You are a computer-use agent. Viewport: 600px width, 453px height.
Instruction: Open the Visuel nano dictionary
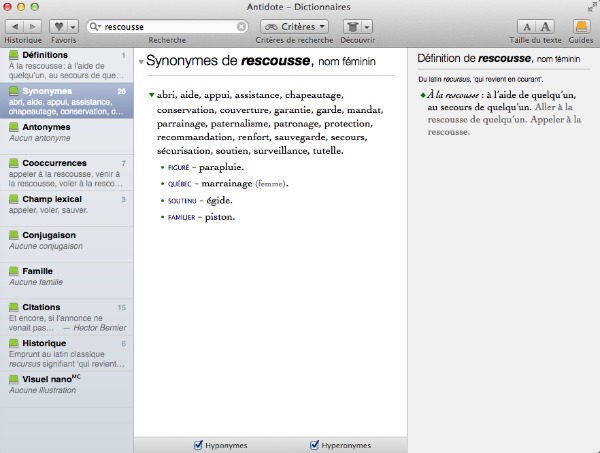pyautogui.click(x=67, y=389)
